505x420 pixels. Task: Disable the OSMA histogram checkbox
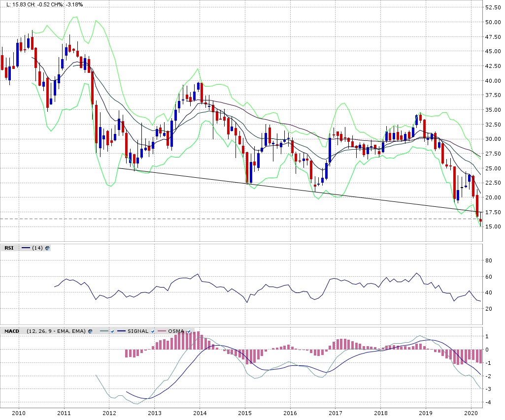click(189, 331)
